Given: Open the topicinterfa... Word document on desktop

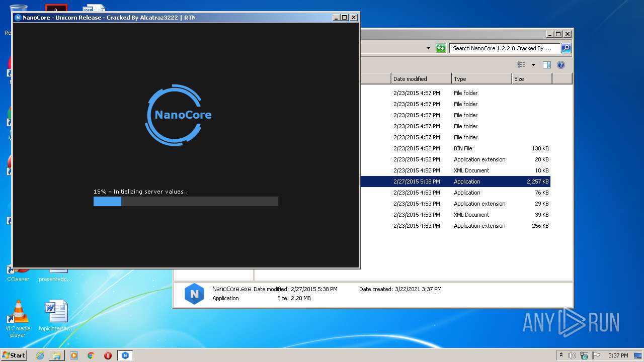Looking at the screenshot, I should [55, 316].
